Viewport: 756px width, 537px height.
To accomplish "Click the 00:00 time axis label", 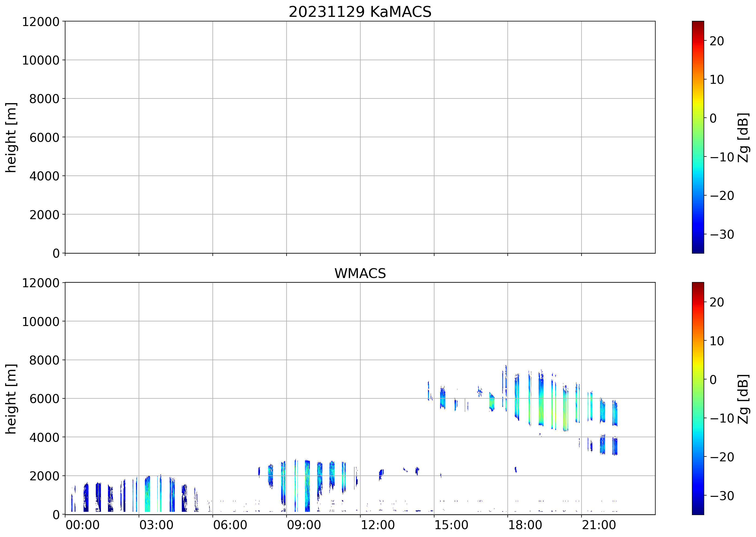I will pos(82,525).
